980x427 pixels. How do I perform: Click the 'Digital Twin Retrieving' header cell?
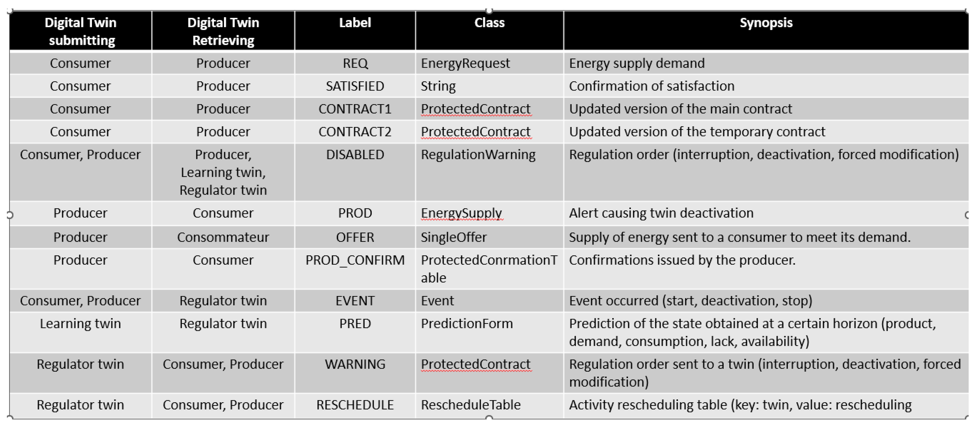(223, 31)
